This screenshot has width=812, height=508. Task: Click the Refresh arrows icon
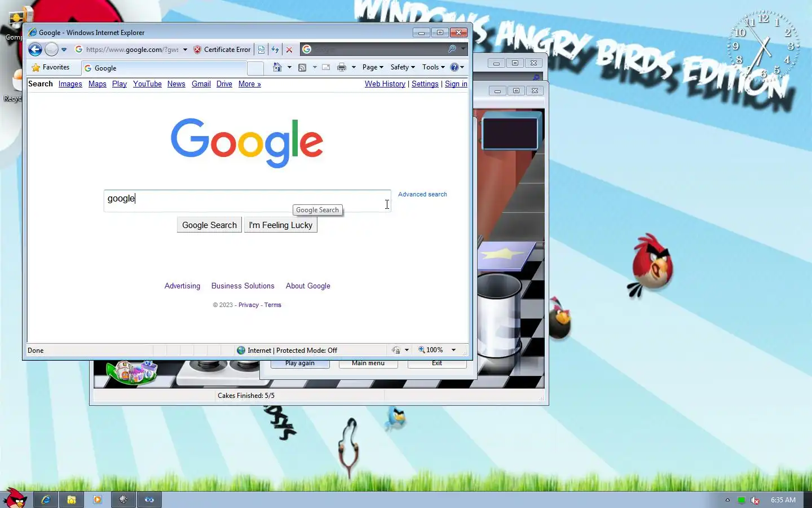coord(275,50)
